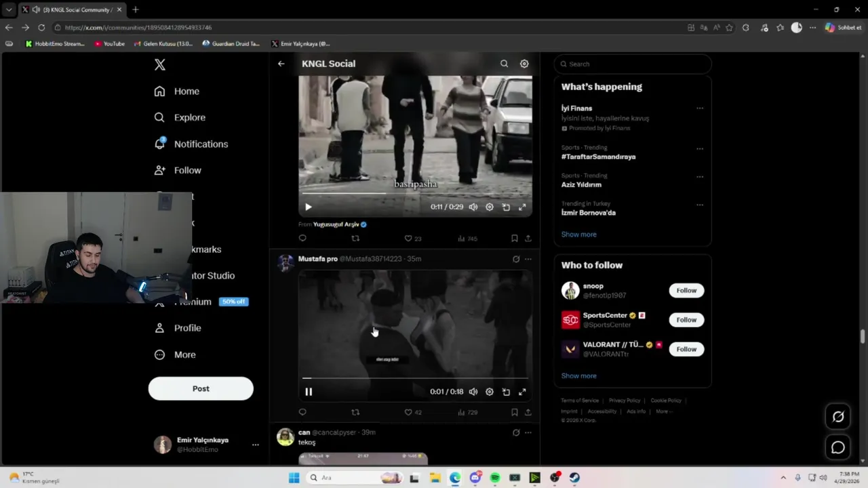The width and height of the screenshot is (868, 488).
Task: Follow the VALORANT account
Action: tap(686, 349)
